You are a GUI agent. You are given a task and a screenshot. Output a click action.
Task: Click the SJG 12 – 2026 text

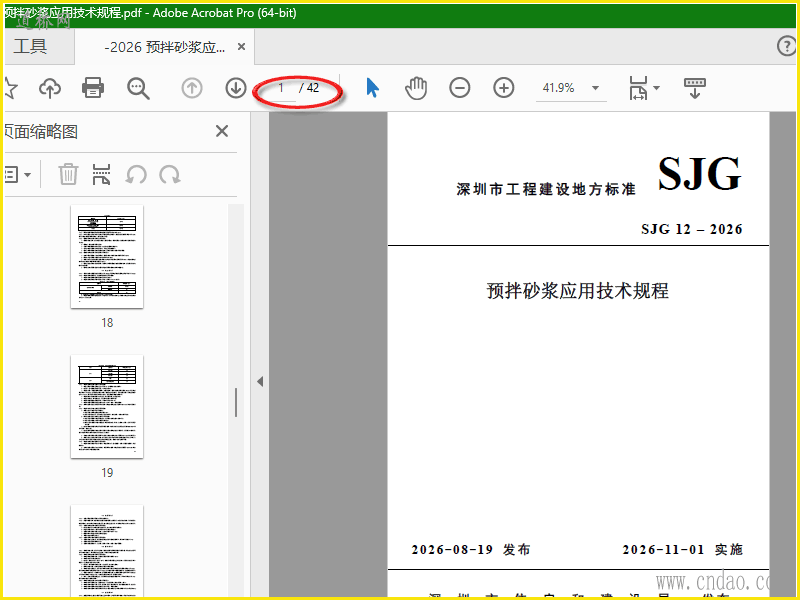pos(692,229)
